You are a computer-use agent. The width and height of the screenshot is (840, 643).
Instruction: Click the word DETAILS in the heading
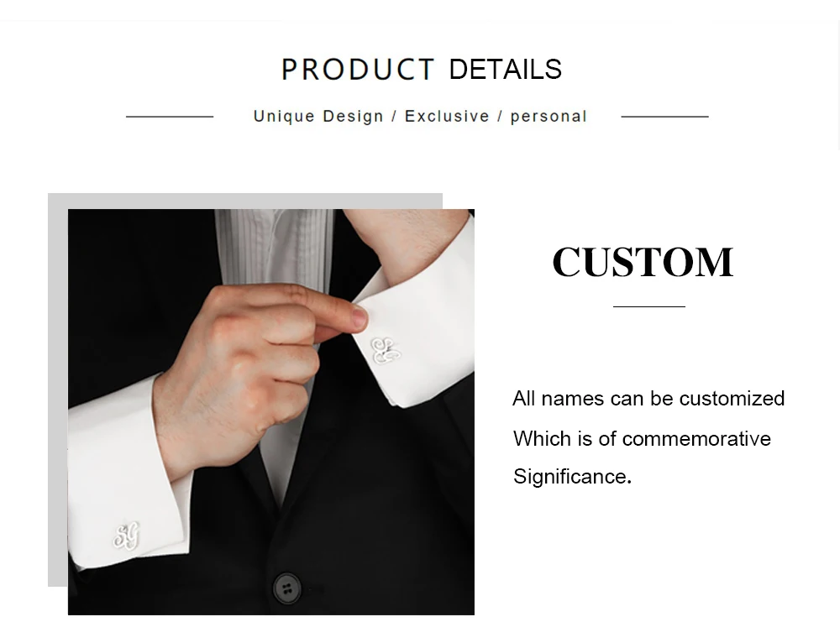[x=506, y=70]
